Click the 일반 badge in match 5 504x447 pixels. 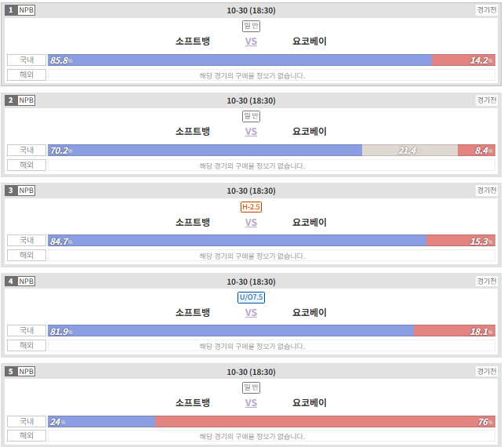pos(251,387)
